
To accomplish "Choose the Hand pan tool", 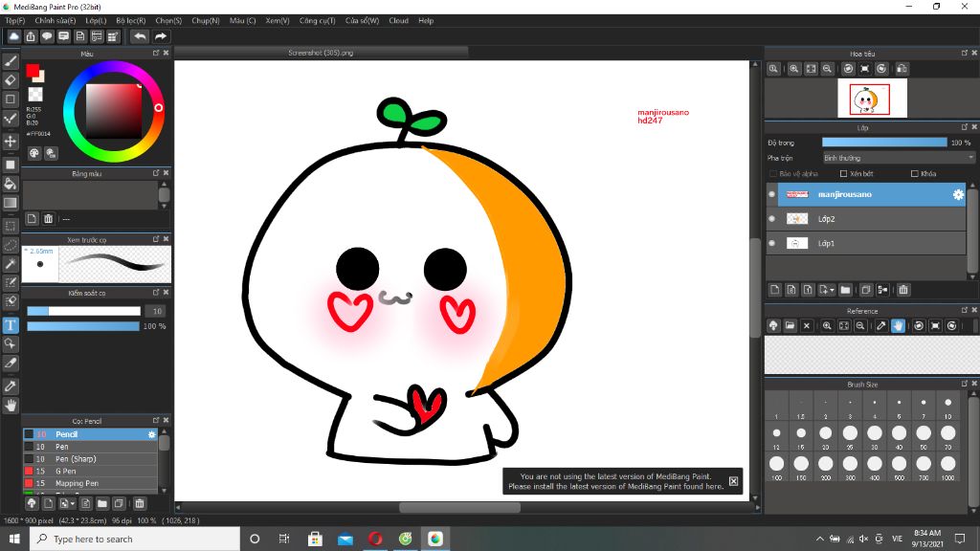I will (x=11, y=406).
